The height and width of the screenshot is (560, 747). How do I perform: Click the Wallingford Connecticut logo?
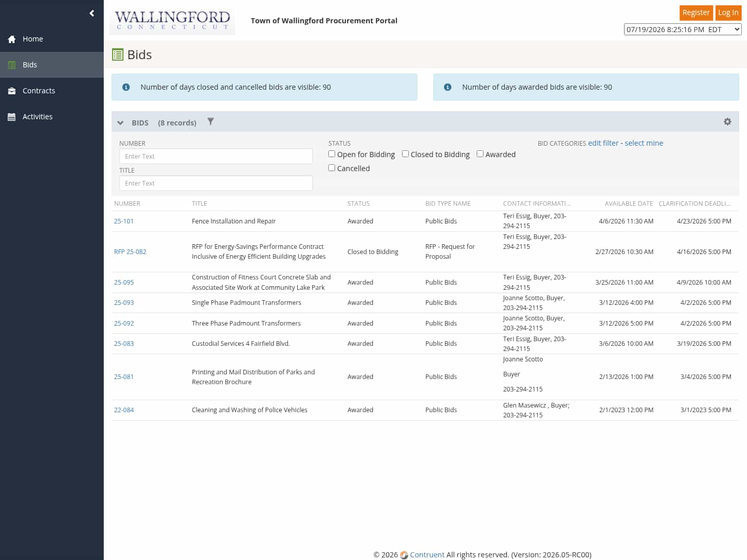(172, 21)
